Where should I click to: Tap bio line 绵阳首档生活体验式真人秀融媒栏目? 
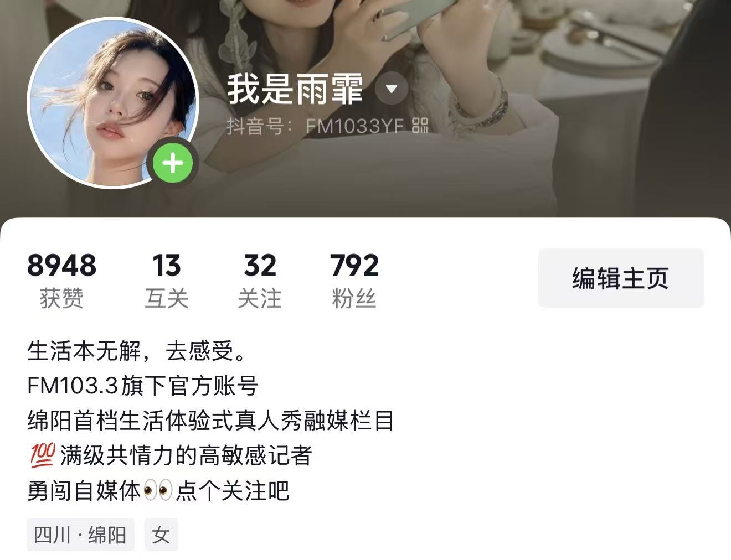click(210, 421)
